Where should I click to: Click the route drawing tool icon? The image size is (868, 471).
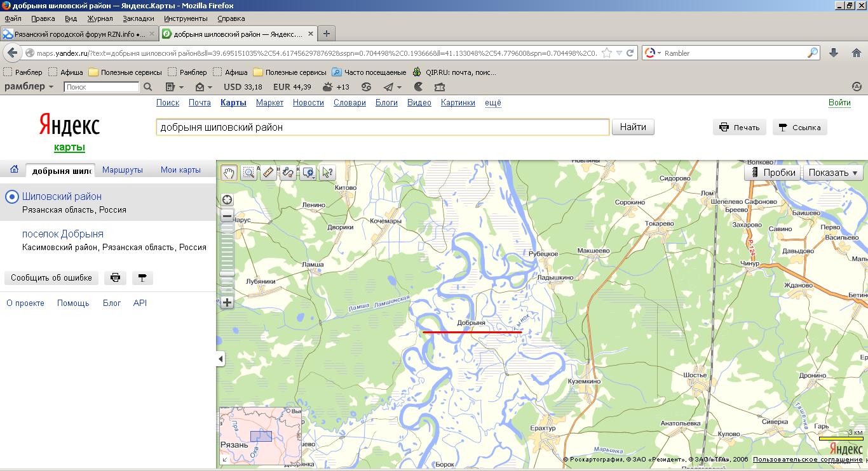click(288, 172)
